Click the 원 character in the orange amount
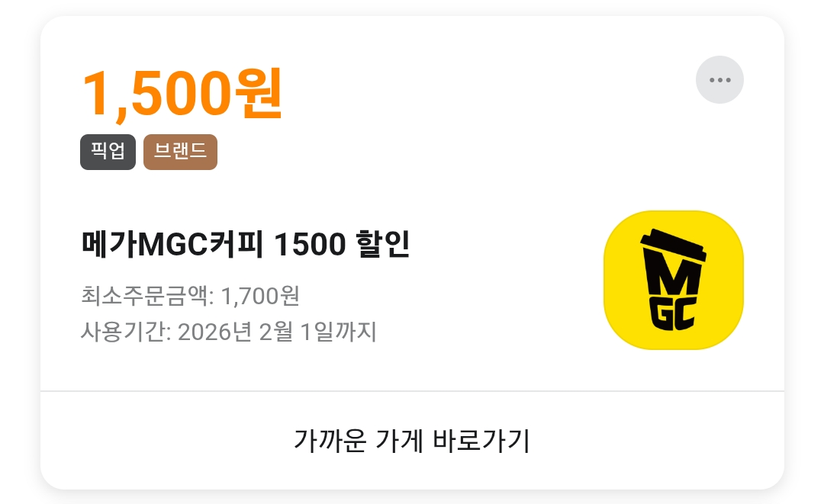 pyautogui.click(x=258, y=95)
